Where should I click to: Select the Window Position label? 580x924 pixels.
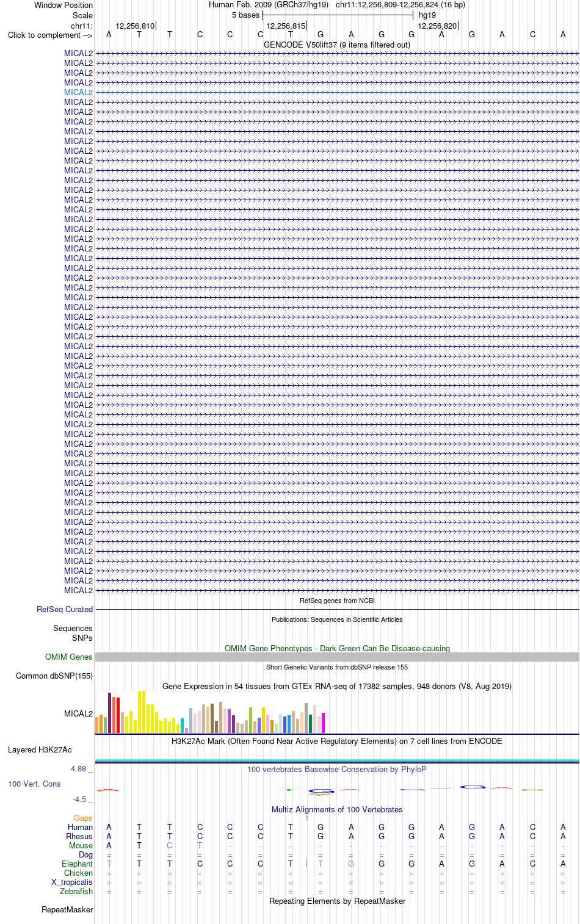[63, 5]
